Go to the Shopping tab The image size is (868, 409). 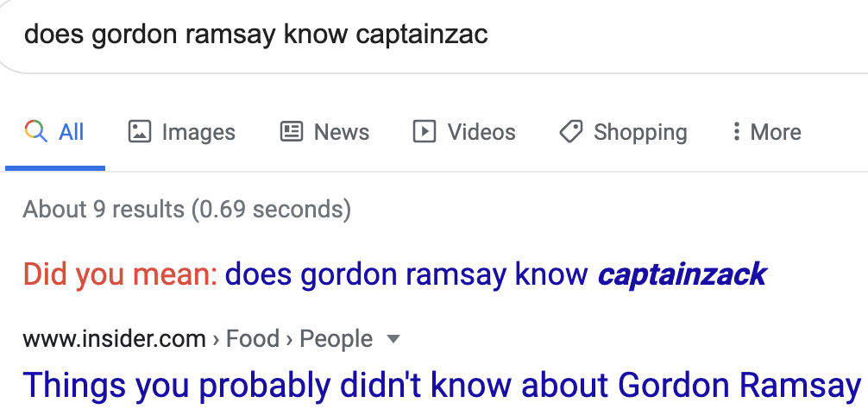pos(623,132)
